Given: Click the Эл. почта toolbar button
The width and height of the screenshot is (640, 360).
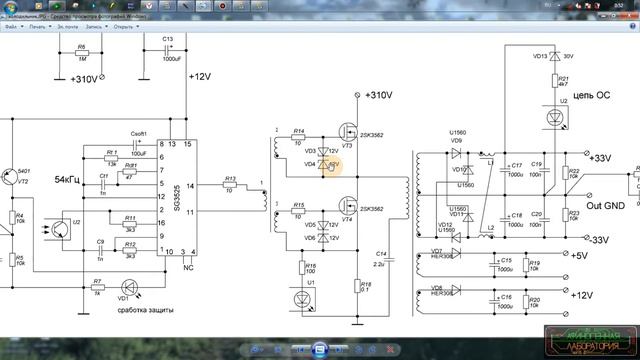Looking at the screenshot, I should pos(67,27).
